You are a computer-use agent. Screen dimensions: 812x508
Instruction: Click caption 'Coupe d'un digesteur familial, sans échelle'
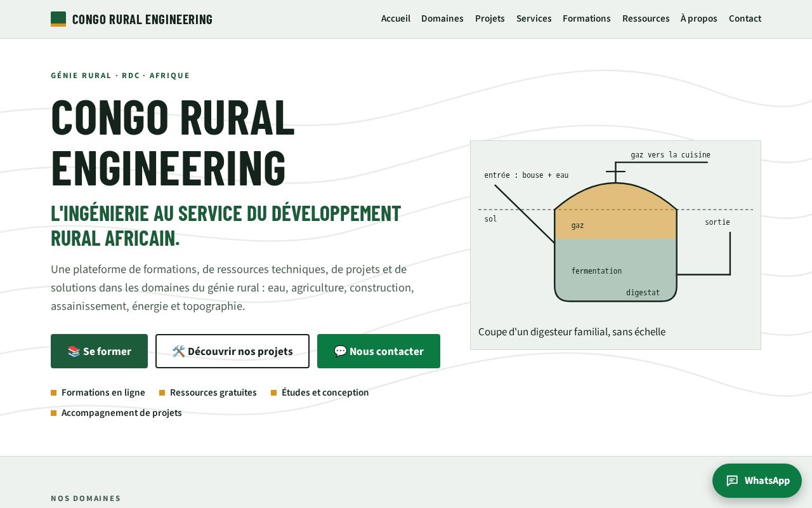[572, 331]
